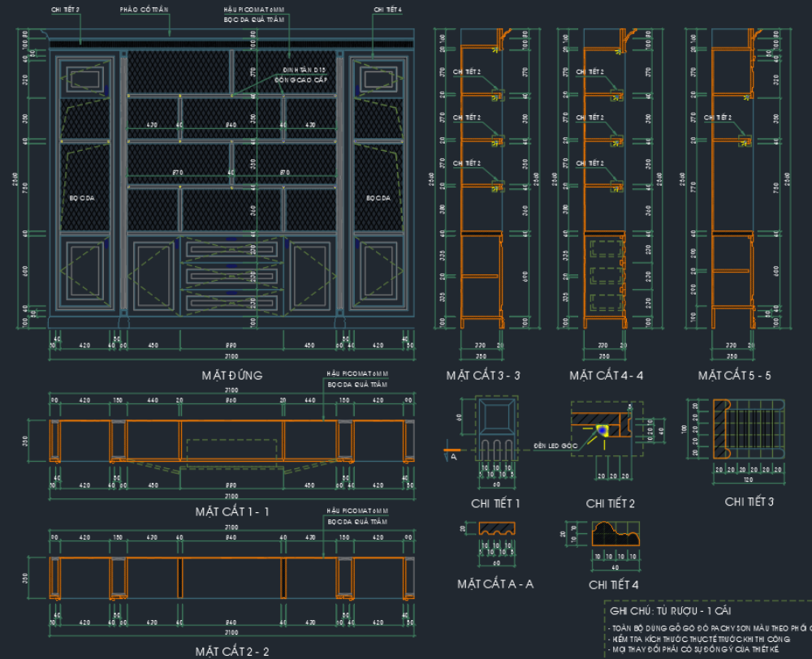Click the GHI CHÚ: TỦ RƯỢU note heading

tap(670, 611)
